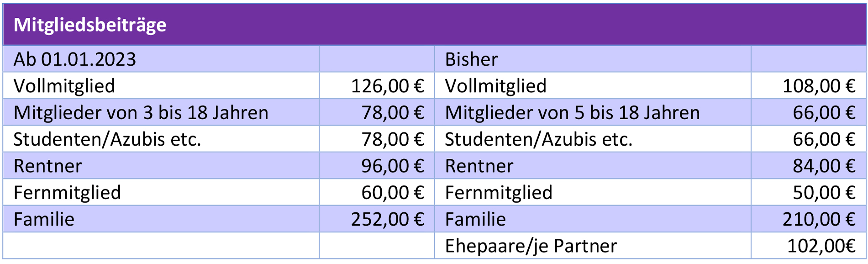The height and width of the screenshot is (264, 868).
Task: Click the 84,00 € Rentner price
Action: pyautogui.click(x=824, y=166)
